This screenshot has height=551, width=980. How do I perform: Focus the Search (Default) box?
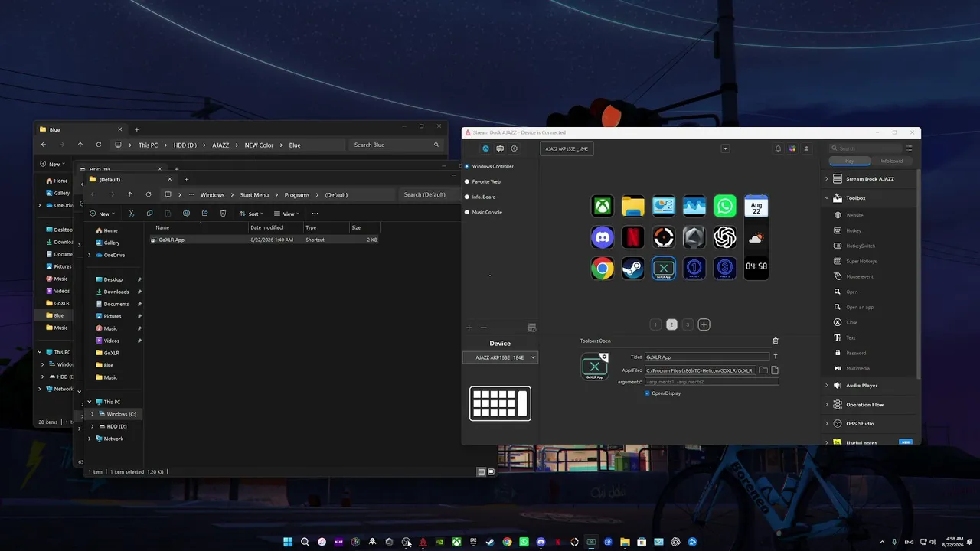click(429, 195)
